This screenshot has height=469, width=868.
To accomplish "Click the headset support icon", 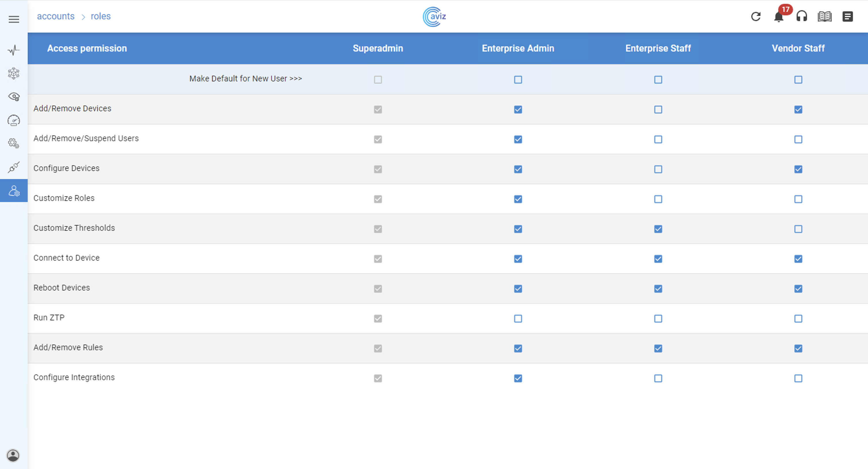I will [802, 16].
